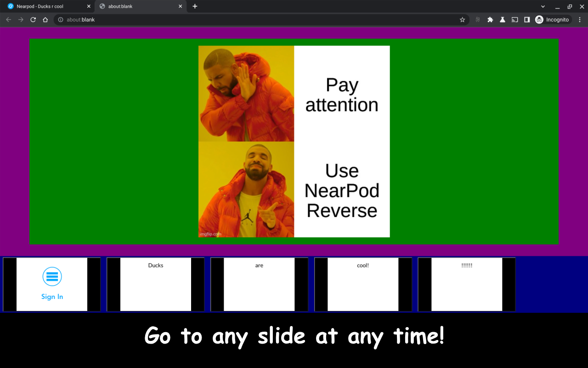Jump to the 'cool!' slide thumbnail
This screenshot has width=588, height=368.
coord(363,284)
